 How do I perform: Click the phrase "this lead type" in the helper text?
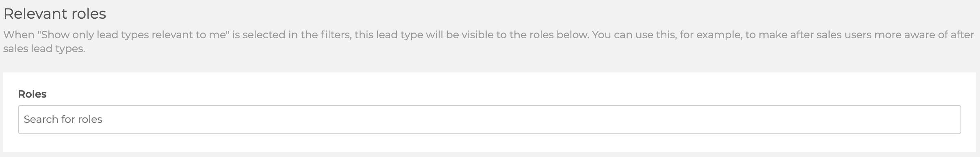click(389, 35)
